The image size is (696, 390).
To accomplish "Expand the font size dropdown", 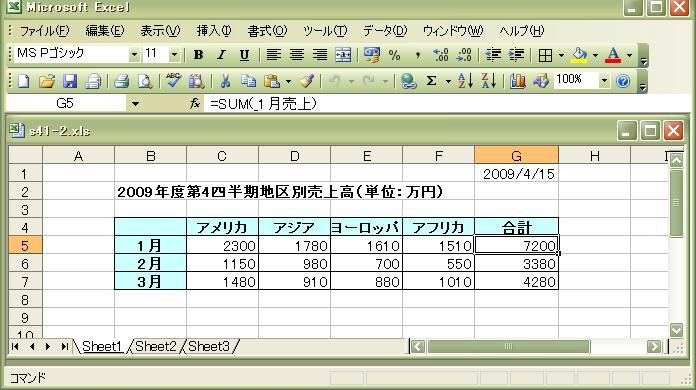I will 174,55.
